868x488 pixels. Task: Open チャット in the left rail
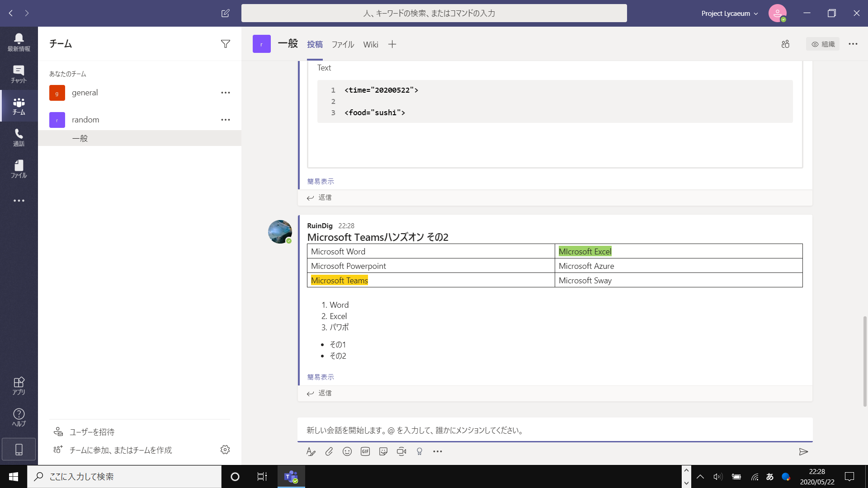(19, 74)
